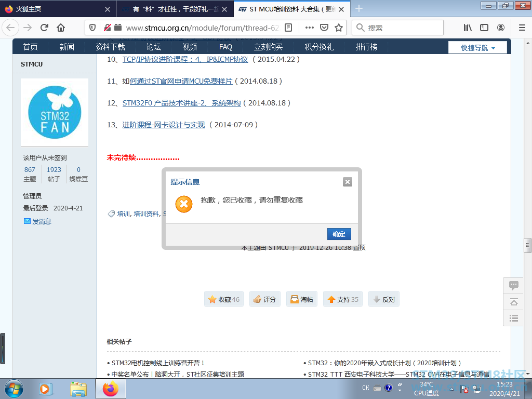Open link STM32F0 产品技术讲座-2、系统架构
This screenshot has height=399, width=532.
(181, 103)
